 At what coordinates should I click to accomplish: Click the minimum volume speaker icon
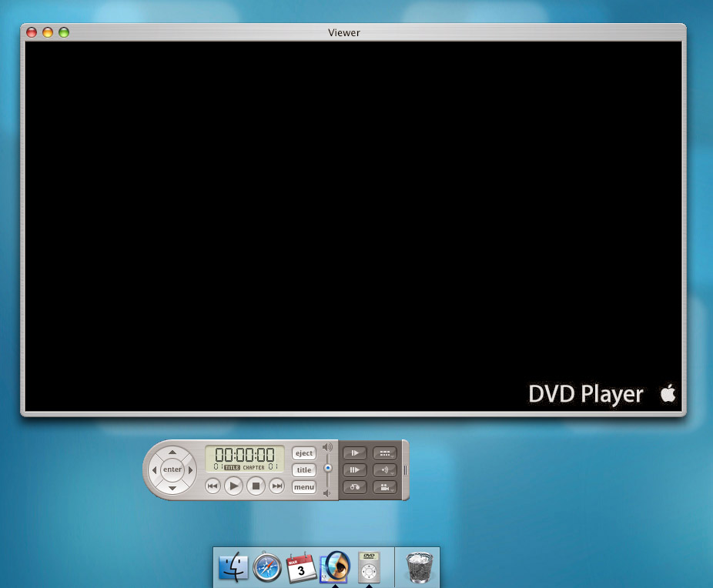point(326,493)
